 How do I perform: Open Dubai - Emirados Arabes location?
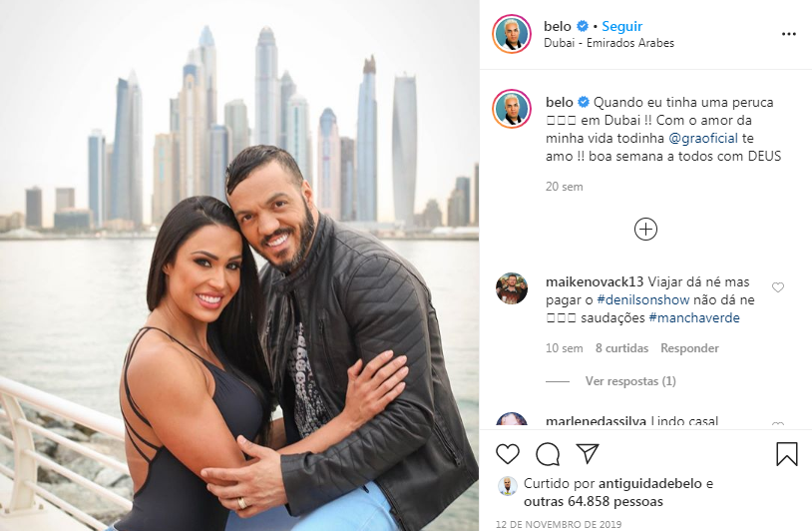[x=609, y=43]
